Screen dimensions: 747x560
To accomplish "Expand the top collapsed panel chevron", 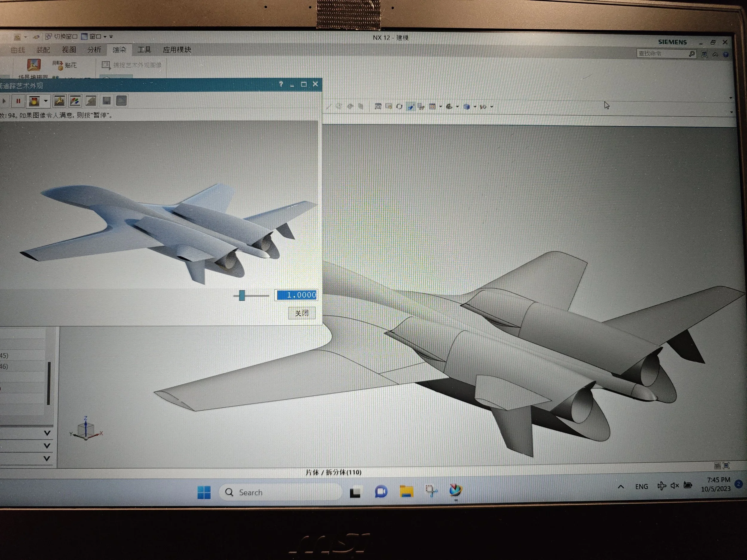I will tap(47, 433).
